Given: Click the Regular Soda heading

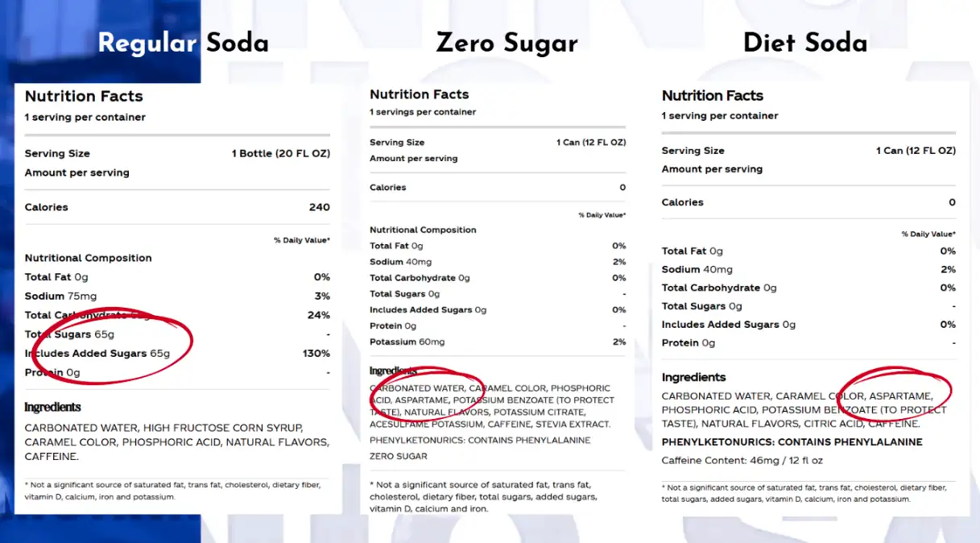Looking at the screenshot, I should click(x=183, y=43).
